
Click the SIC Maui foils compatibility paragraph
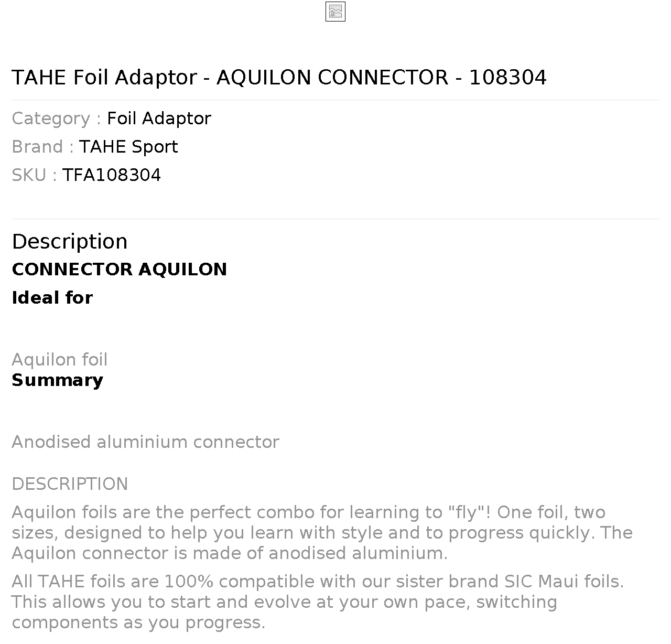point(318,602)
